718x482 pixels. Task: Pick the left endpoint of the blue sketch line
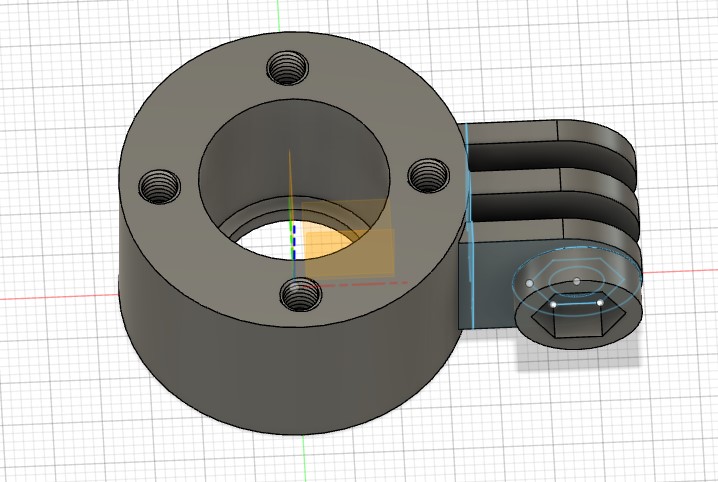pos(554,304)
